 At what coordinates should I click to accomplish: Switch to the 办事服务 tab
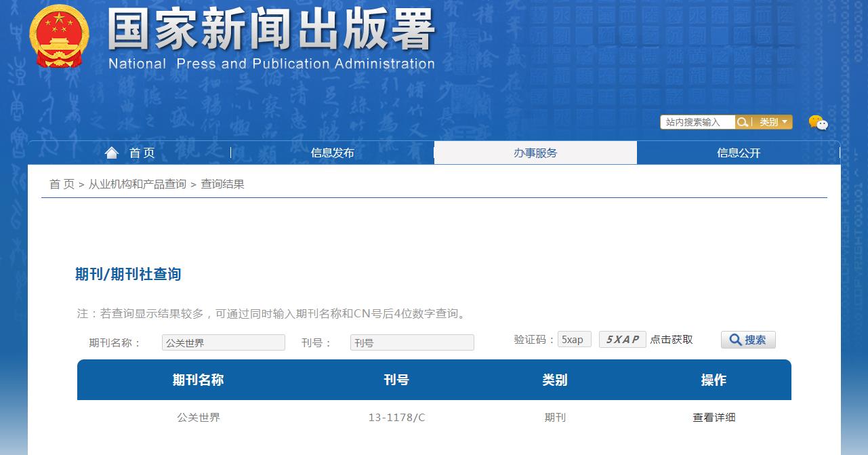(x=535, y=153)
